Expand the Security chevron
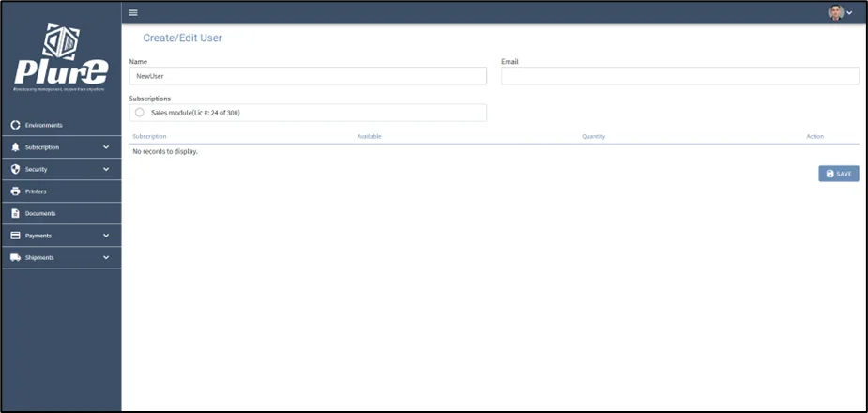 click(x=106, y=169)
